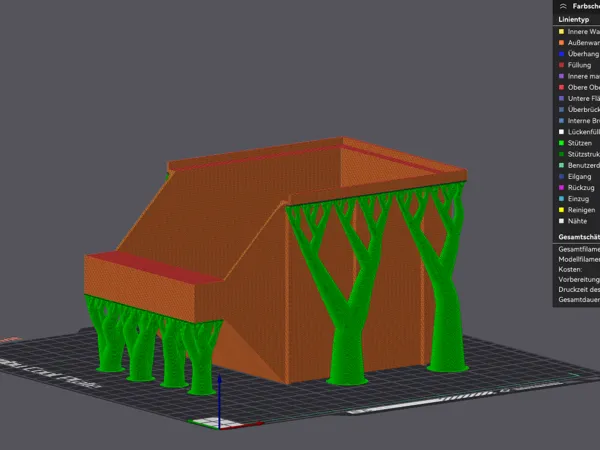Select the Obere Ob... legend entry
Viewport: 600px width, 450px height.
579,87
